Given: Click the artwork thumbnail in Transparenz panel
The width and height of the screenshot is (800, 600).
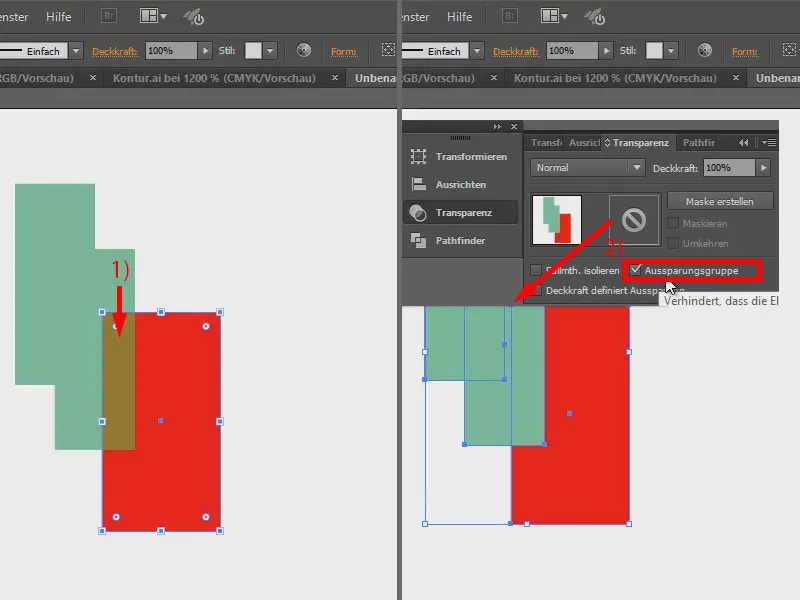Looking at the screenshot, I should 557,220.
